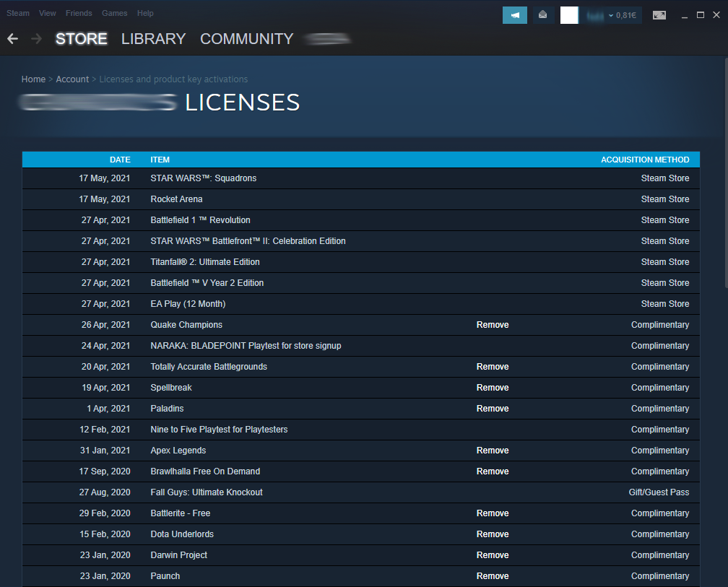The width and height of the screenshot is (728, 587).
Task: Click the white profile avatar
Action: coord(569,15)
